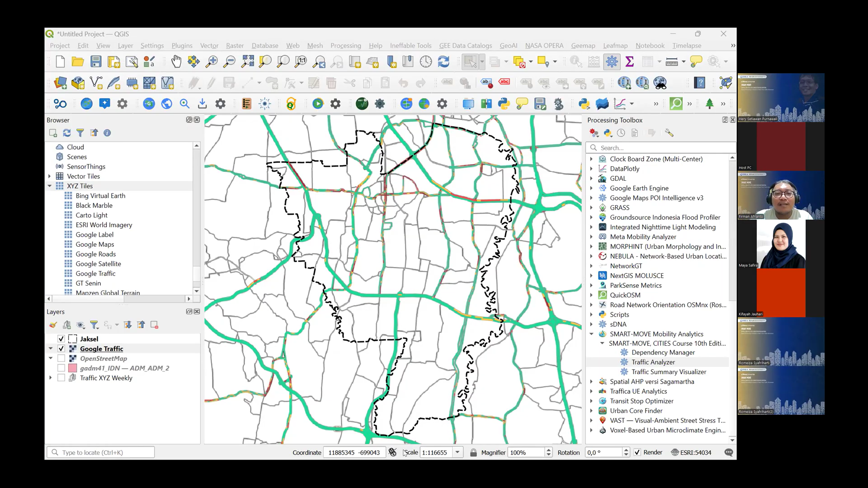Click the Zoom In magnifier tool
Screen dimensions: 868x488
point(212,61)
